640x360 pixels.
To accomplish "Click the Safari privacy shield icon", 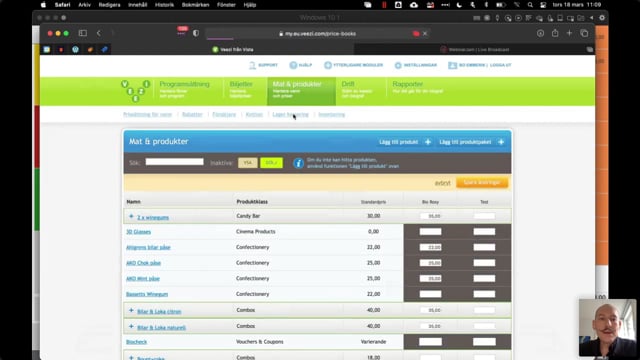I will point(196,33).
